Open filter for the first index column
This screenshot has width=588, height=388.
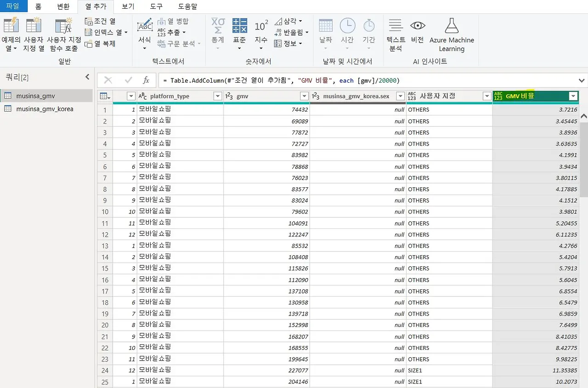pyautogui.click(x=131, y=96)
